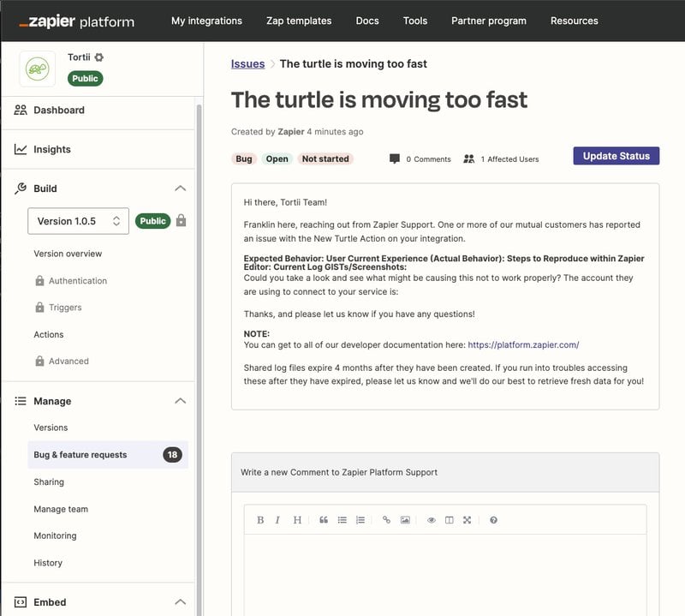Screen dimensions: 685x616
Task: Insert an image into the comment
Action: 404,520
